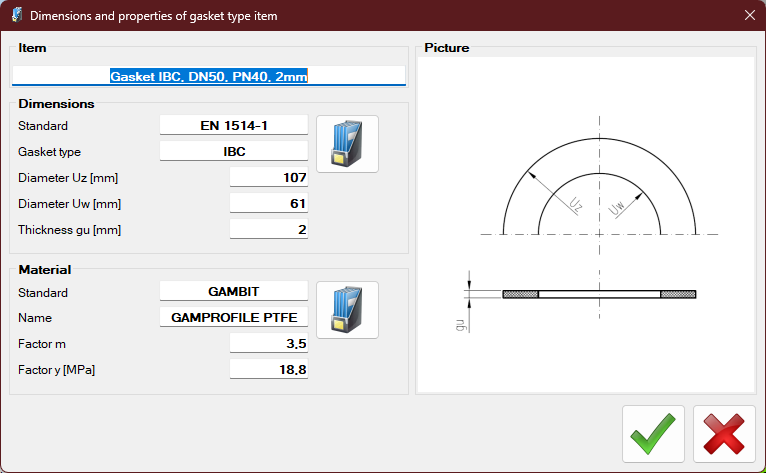Edit the Factor m value 3,5
The width and height of the screenshot is (766, 473).
point(269,344)
